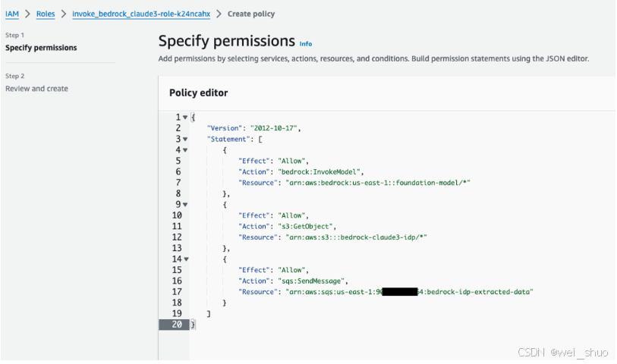Collapse the fold arrow on line 1
617x364 pixels.
click(185, 117)
